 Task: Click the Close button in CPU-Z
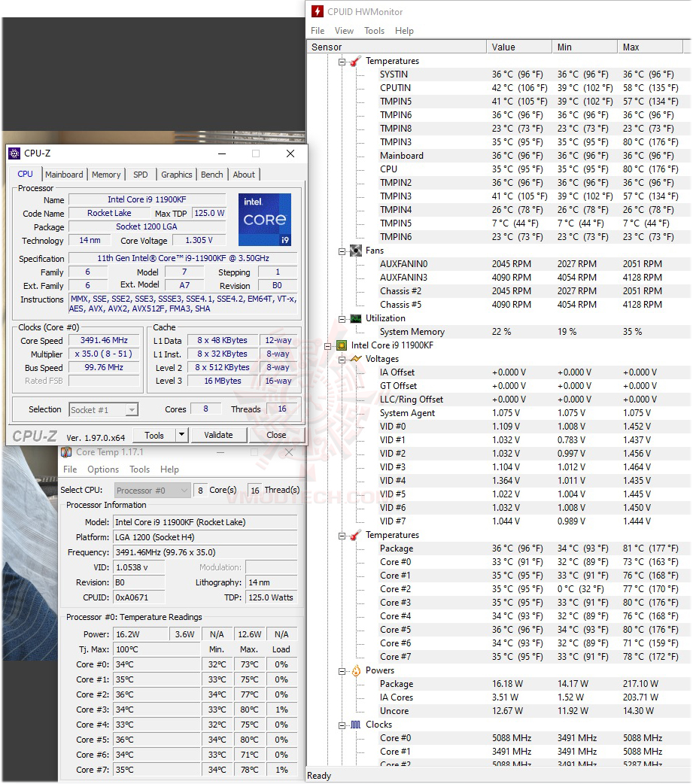click(x=276, y=435)
